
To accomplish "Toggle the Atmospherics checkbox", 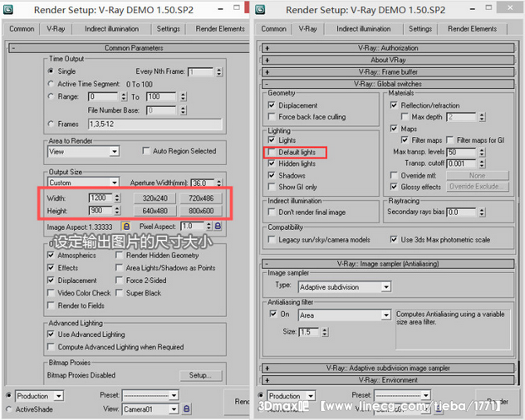I will coord(51,255).
